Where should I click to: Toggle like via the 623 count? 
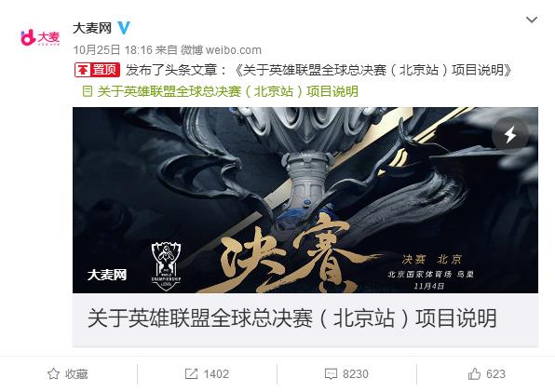[x=495, y=374]
